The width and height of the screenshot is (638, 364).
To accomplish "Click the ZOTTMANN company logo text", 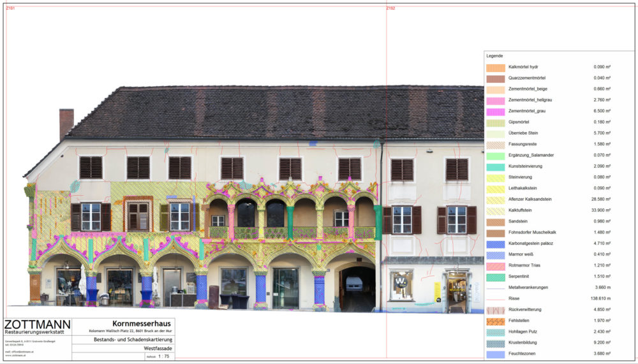I will pos(38,324).
